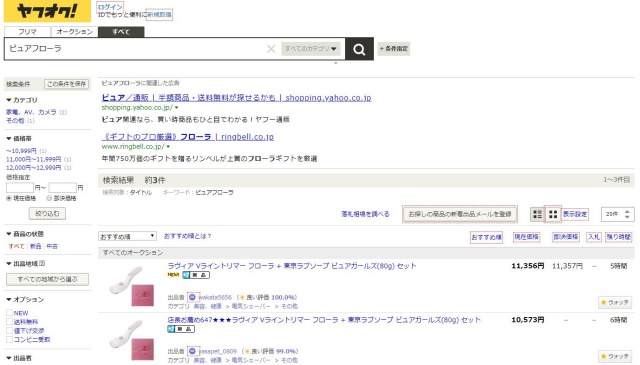Click the 新品 badge on the first listing
The height and width of the screenshot is (365, 640).
coord(196,275)
